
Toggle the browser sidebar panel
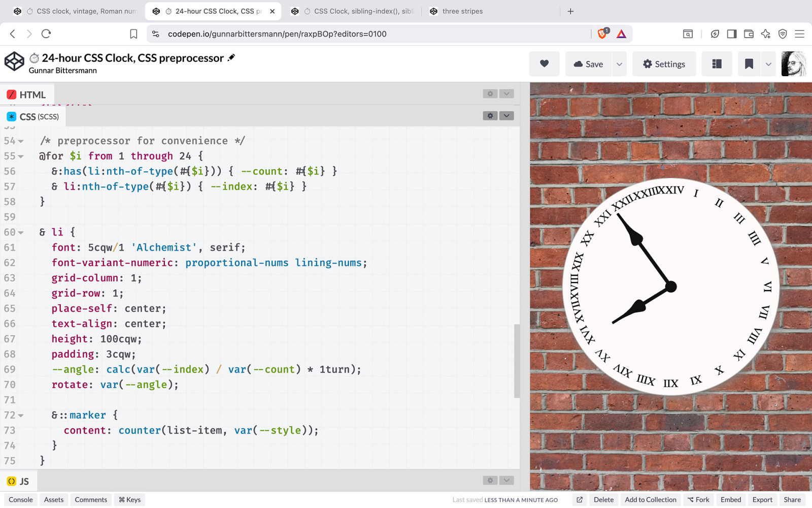731,34
